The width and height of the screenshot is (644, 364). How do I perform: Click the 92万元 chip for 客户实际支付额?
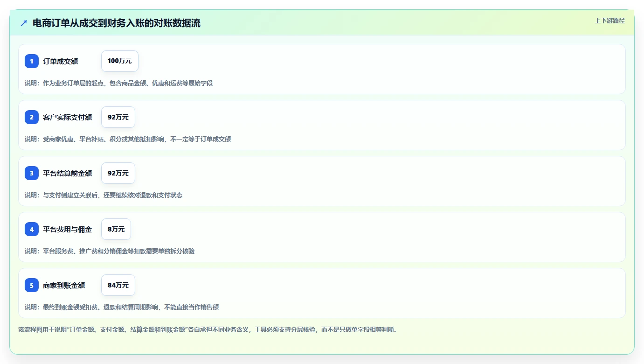click(118, 117)
